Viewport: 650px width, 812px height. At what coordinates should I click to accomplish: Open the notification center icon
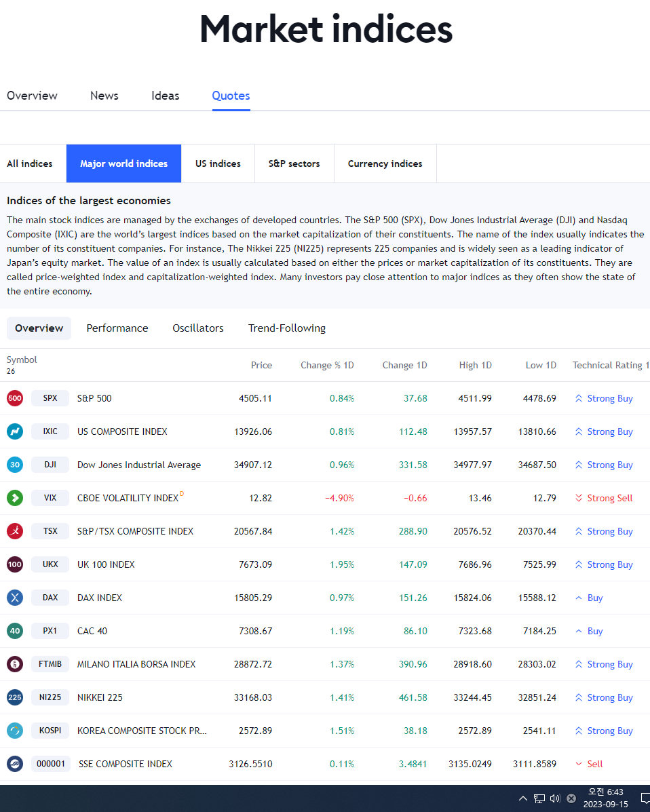click(x=645, y=798)
